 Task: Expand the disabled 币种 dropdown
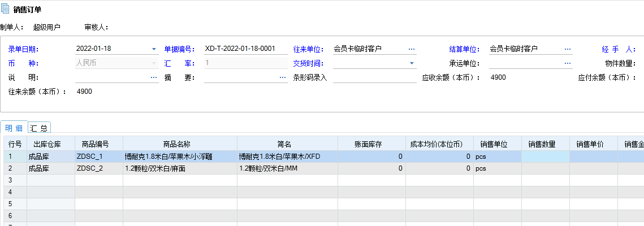[x=154, y=64]
